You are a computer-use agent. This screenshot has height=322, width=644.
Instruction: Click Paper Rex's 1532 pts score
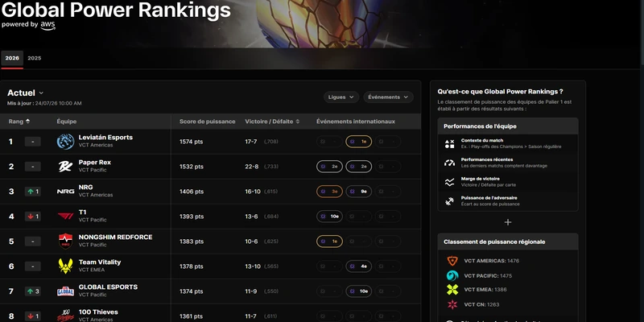[x=192, y=167]
